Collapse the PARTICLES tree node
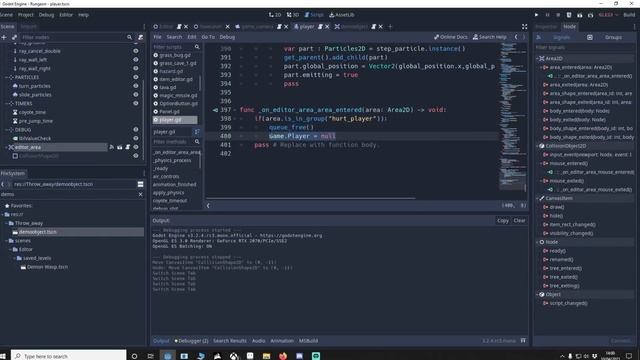640x360 pixels. (6, 77)
